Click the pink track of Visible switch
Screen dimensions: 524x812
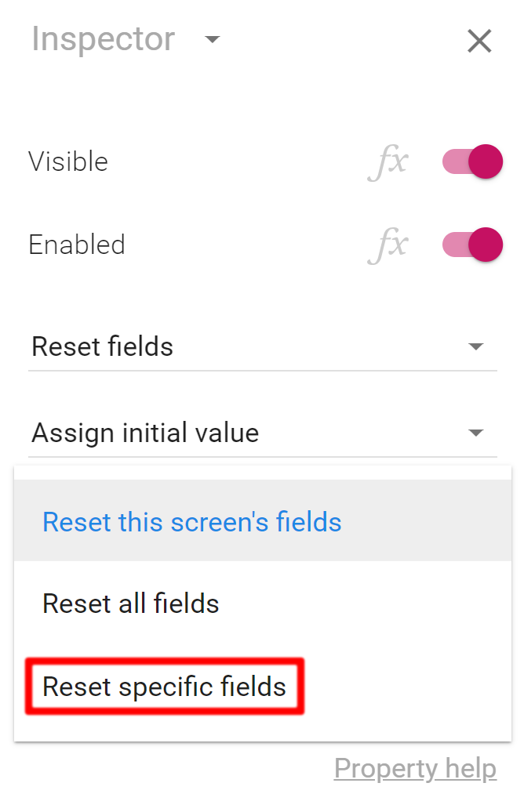coord(454,161)
